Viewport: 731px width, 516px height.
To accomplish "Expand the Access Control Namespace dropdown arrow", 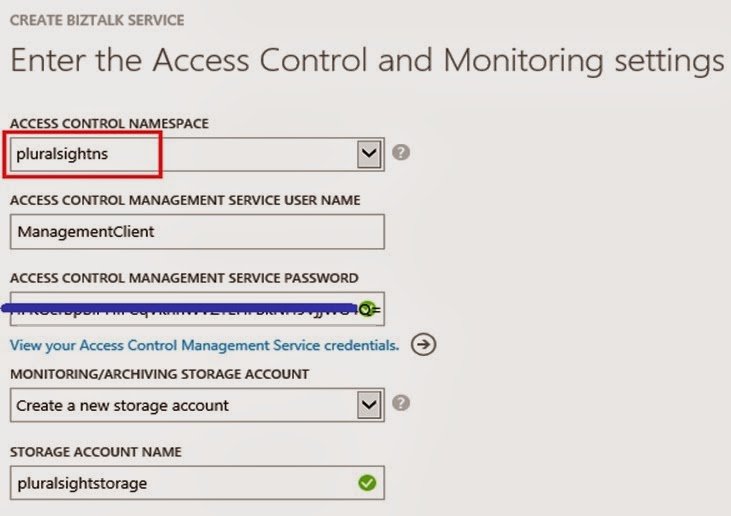I will click(x=370, y=154).
